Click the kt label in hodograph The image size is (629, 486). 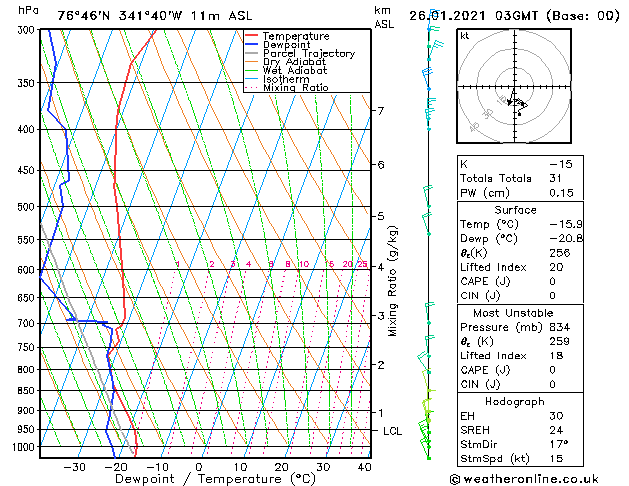point(465,36)
